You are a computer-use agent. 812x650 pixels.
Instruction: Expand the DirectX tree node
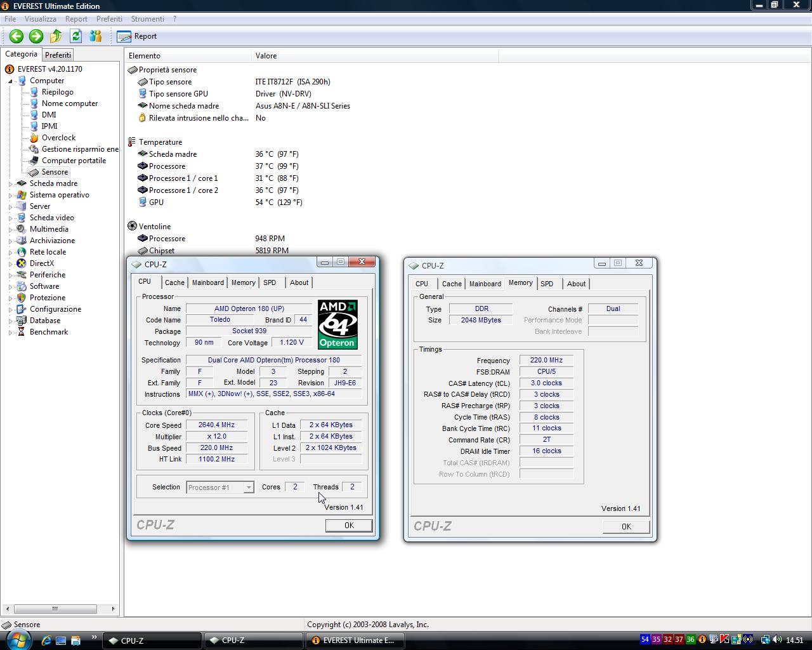pyautogui.click(x=10, y=263)
